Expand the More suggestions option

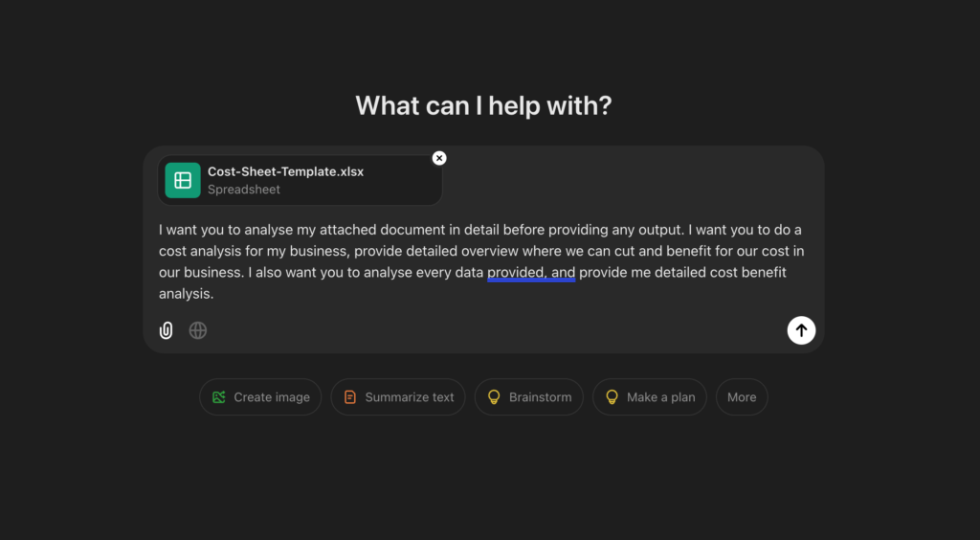(x=742, y=397)
